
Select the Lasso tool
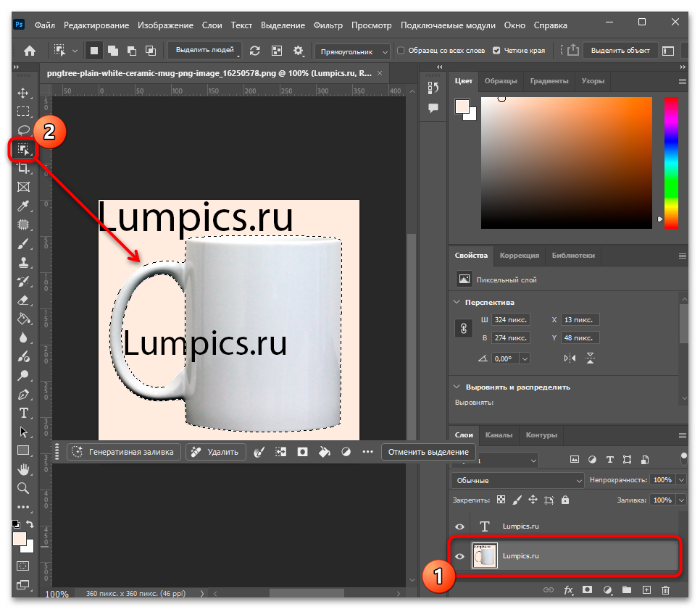tap(23, 130)
